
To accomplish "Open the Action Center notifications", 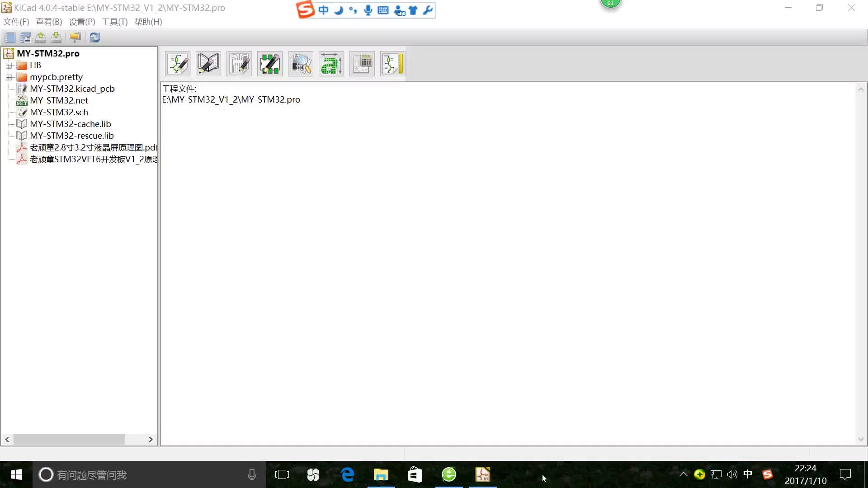I will [845, 474].
